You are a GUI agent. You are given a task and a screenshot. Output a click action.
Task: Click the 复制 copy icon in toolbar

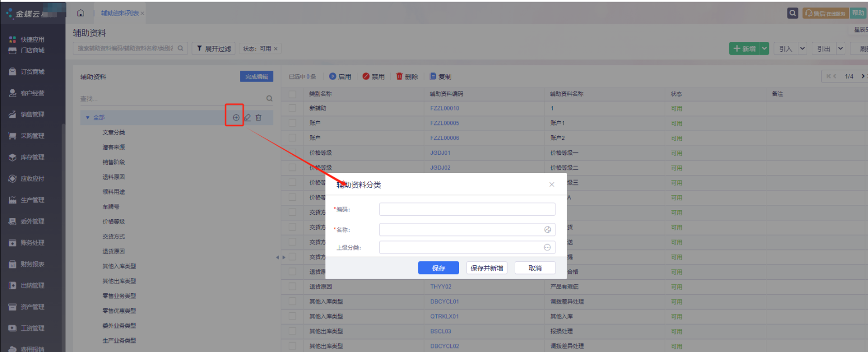pos(433,76)
